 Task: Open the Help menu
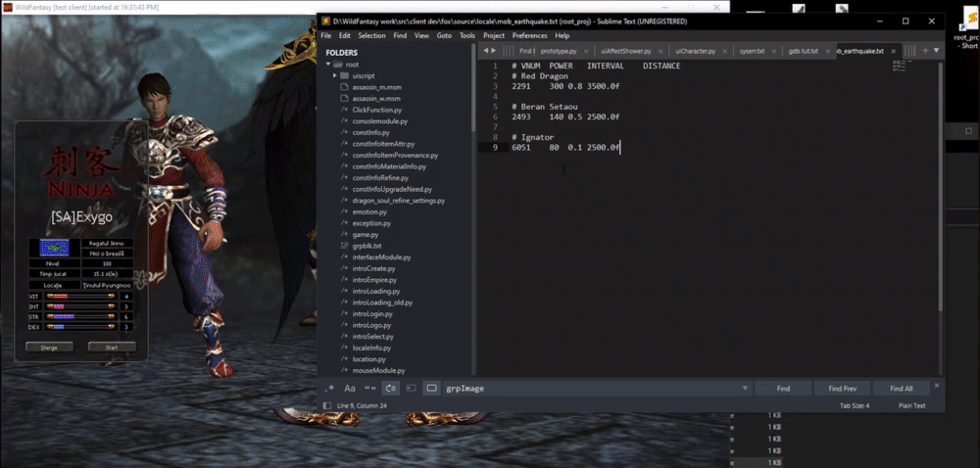point(562,35)
